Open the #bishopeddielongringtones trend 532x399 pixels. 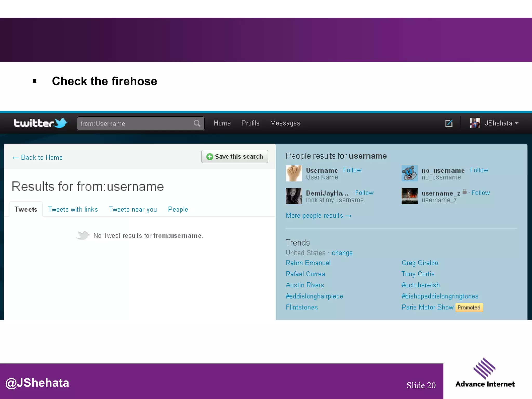tap(440, 296)
